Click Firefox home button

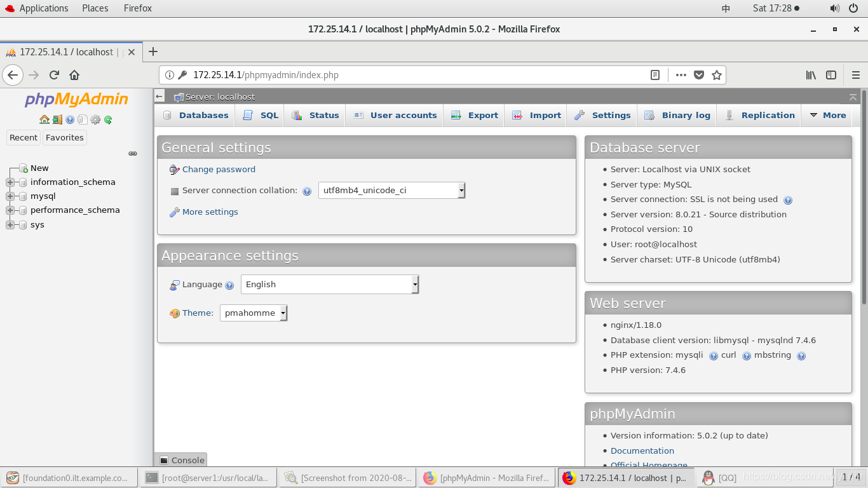pos(74,75)
